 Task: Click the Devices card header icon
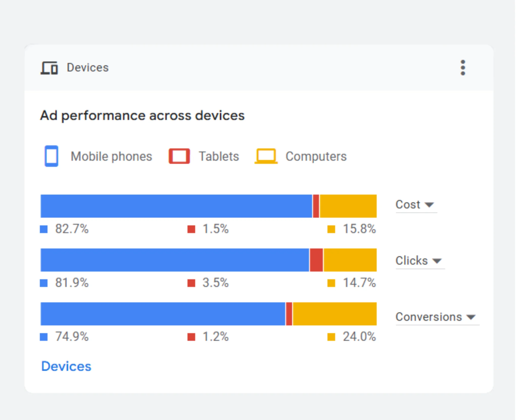pos(49,68)
